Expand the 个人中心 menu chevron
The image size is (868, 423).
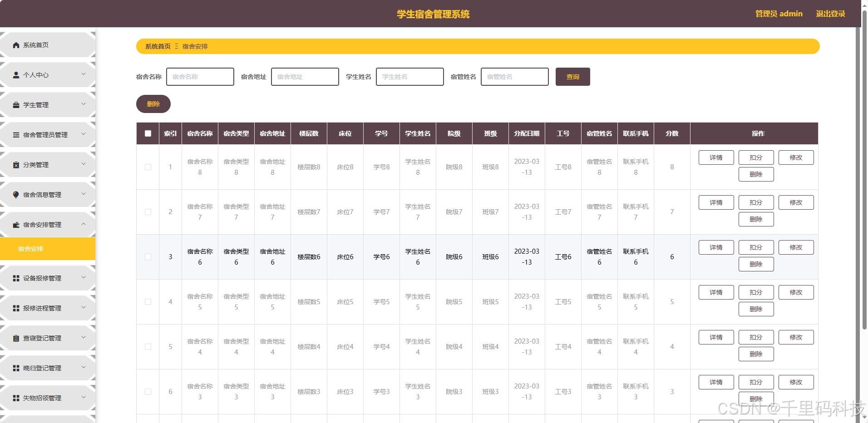(84, 74)
